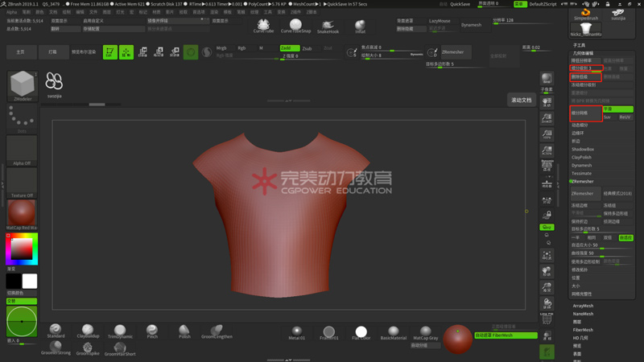Expand the FiberMesh subpalette
The image size is (644, 362).
[583, 330]
